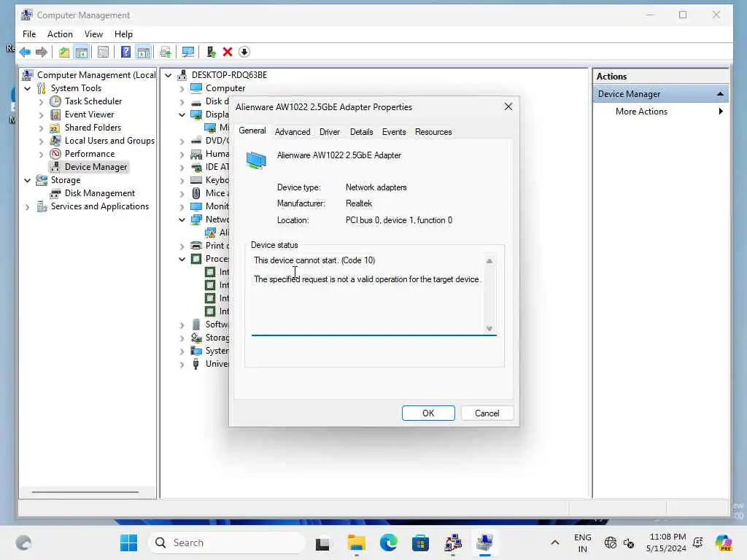Screen dimensions: 747x560
Task: Click Cancel in the adapter properties dialog
Action: (487, 413)
